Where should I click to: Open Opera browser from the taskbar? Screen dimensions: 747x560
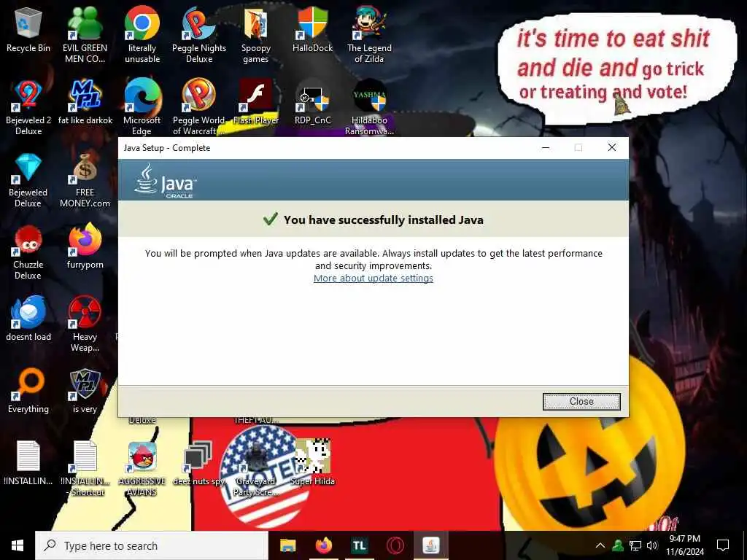coord(395,545)
